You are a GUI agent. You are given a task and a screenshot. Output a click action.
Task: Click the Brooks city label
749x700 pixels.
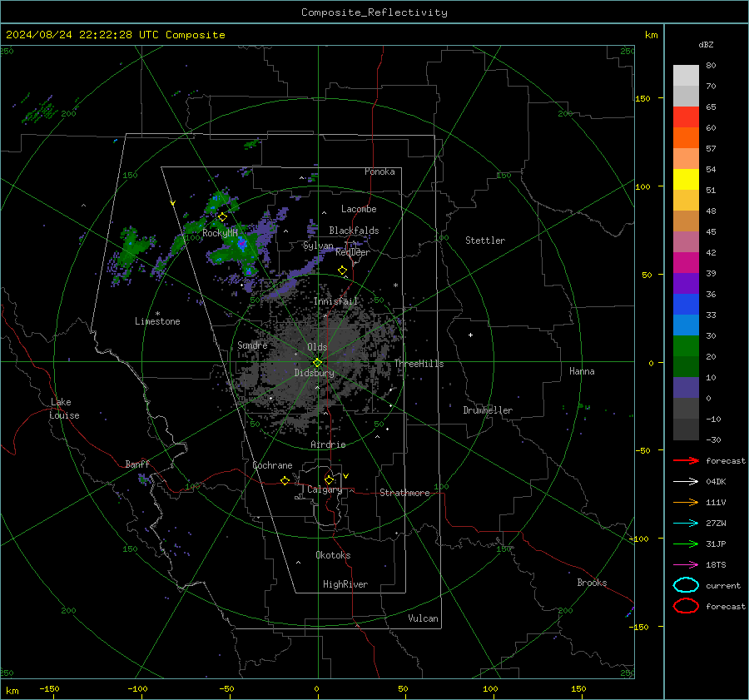(592, 583)
